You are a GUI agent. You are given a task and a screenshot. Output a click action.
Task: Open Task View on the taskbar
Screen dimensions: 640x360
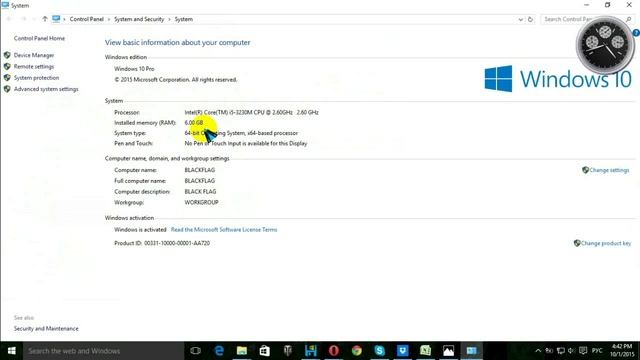click(196, 351)
